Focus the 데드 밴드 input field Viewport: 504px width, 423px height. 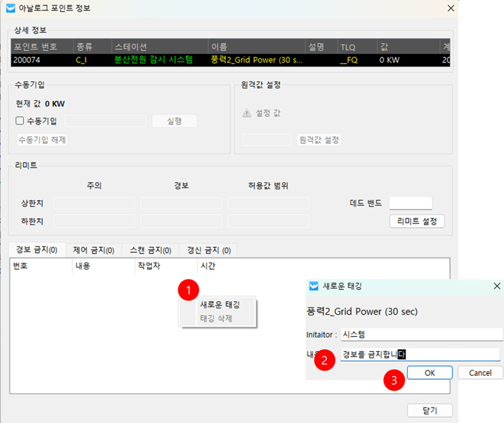click(411, 203)
